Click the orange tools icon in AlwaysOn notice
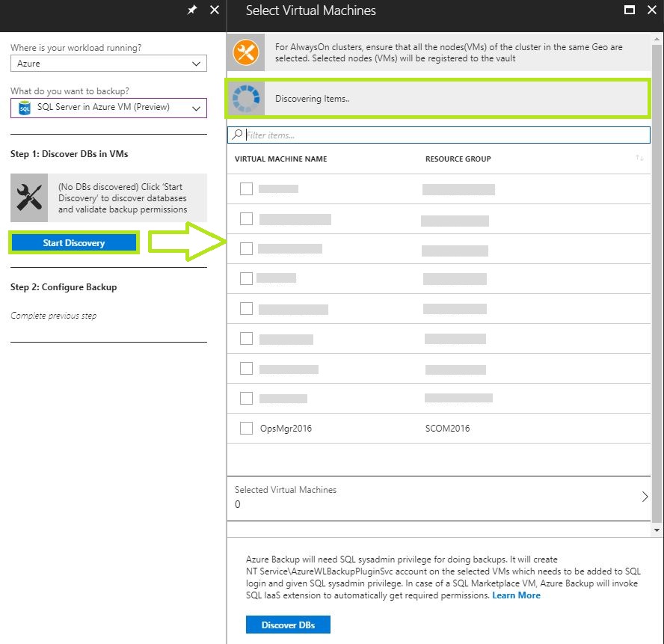The image size is (664, 644). [246, 52]
